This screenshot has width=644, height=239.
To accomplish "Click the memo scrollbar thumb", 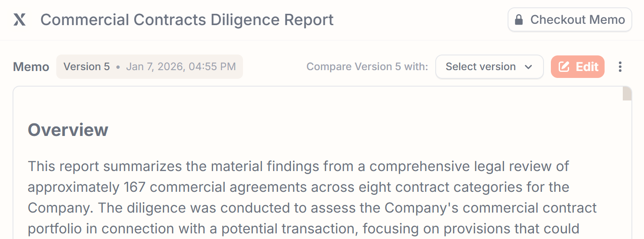I will [627, 94].
